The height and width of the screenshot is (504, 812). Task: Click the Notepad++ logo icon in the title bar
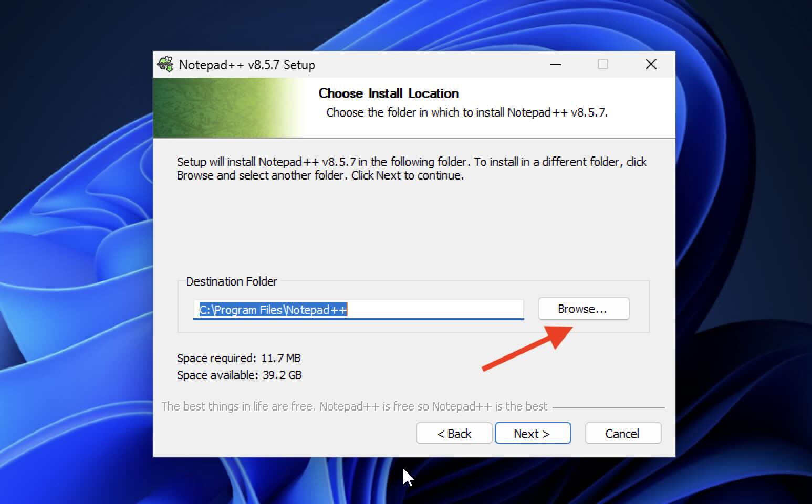point(165,64)
